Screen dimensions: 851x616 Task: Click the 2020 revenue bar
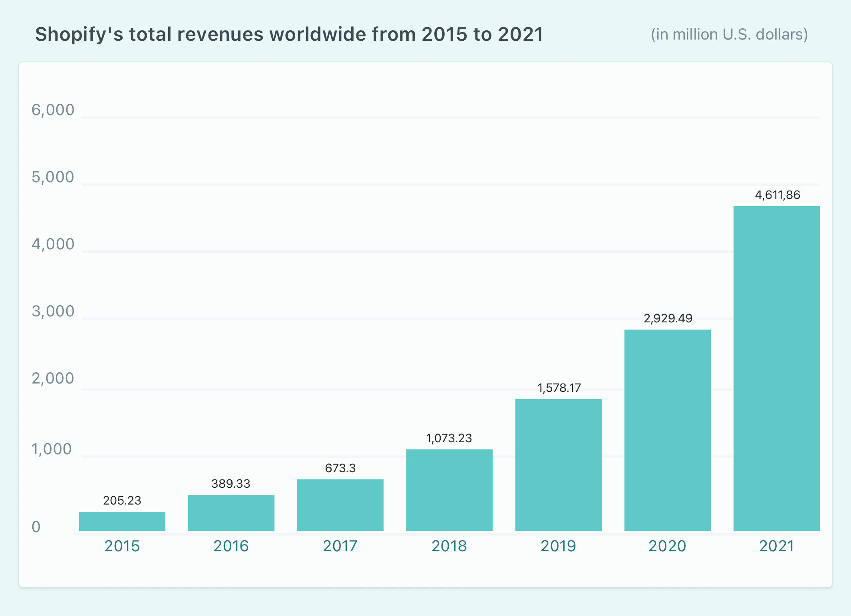667,430
